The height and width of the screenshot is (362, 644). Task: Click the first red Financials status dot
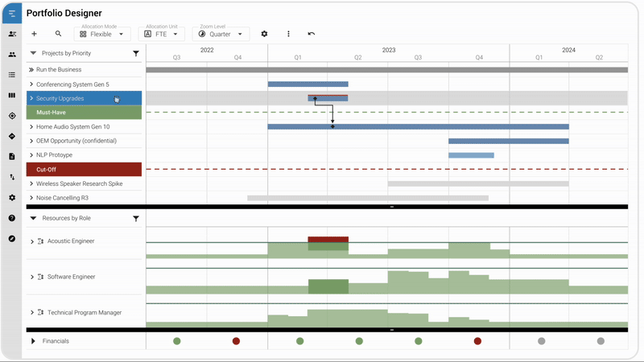click(236, 341)
